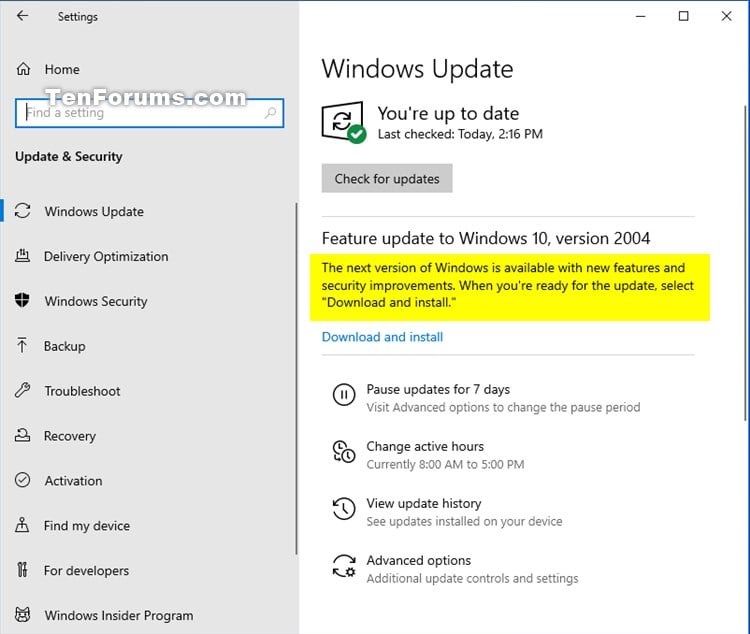Open the Change active hours option
The height and width of the screenshot is (634, 750).
point(425,446)
